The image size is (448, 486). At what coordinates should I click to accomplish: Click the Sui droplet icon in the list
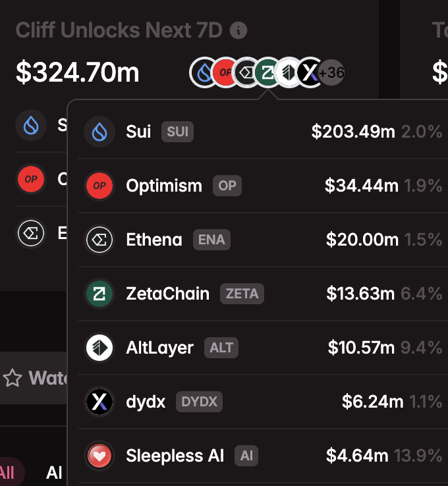coord(99,132)
